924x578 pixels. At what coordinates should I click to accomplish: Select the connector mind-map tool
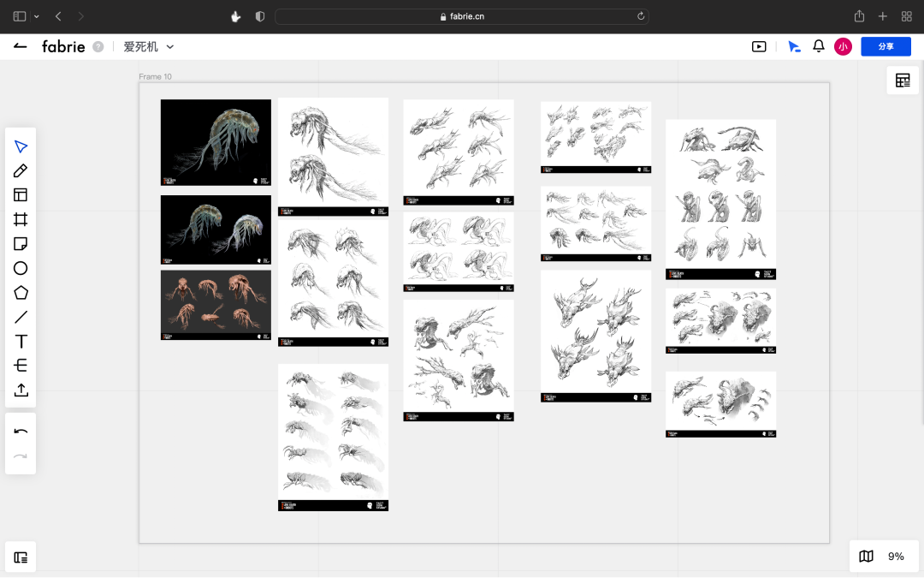click(21, 366)
